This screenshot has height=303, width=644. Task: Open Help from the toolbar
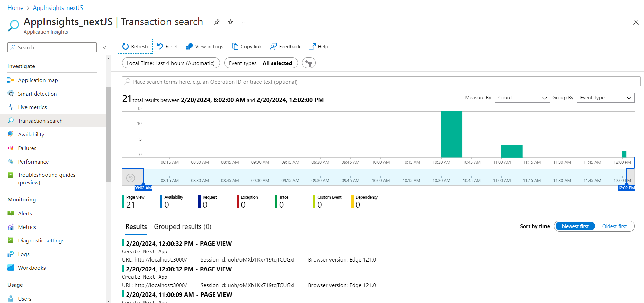point(318,46)
